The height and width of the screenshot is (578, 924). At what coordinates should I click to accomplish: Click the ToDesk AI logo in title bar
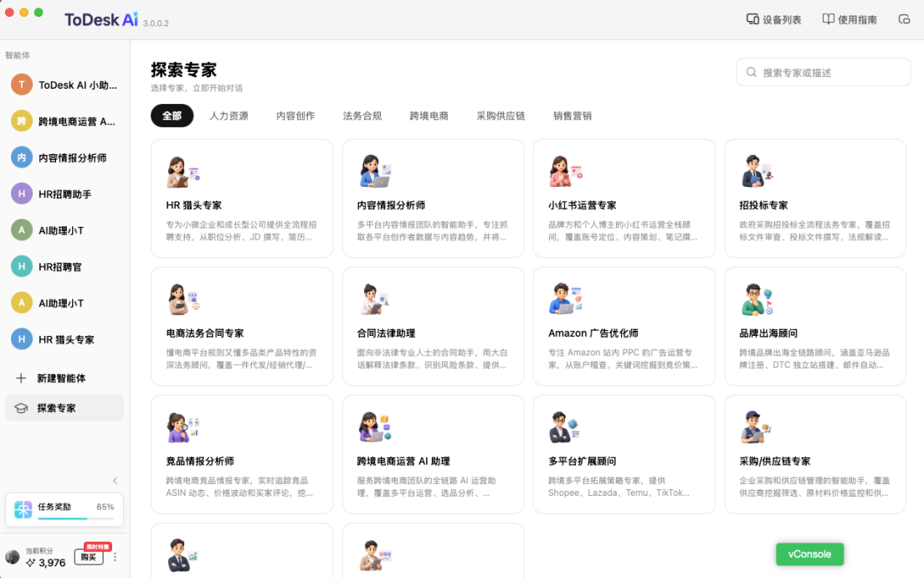[101, 19]
